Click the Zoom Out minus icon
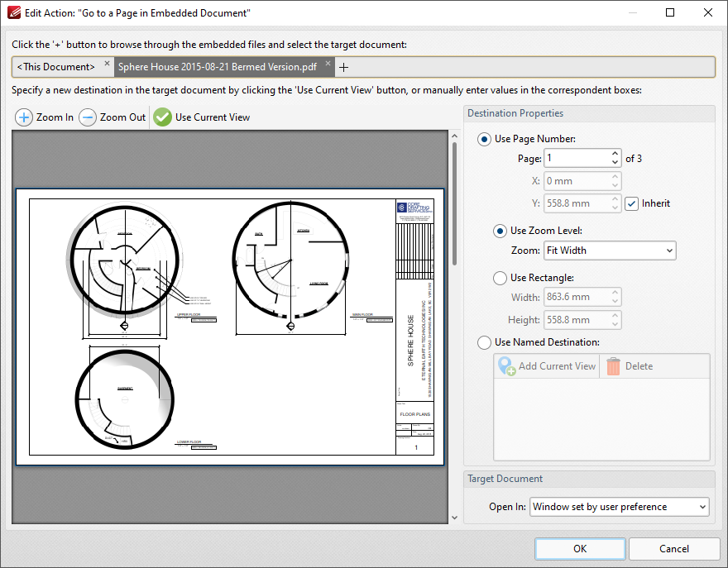The image size is (728, 568). (x=88, y=117)
